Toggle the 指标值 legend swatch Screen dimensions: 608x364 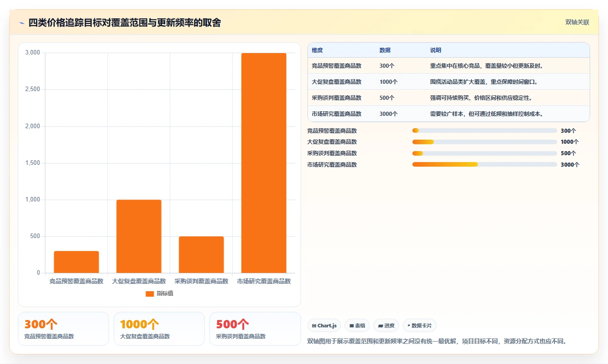pos(150,293)
